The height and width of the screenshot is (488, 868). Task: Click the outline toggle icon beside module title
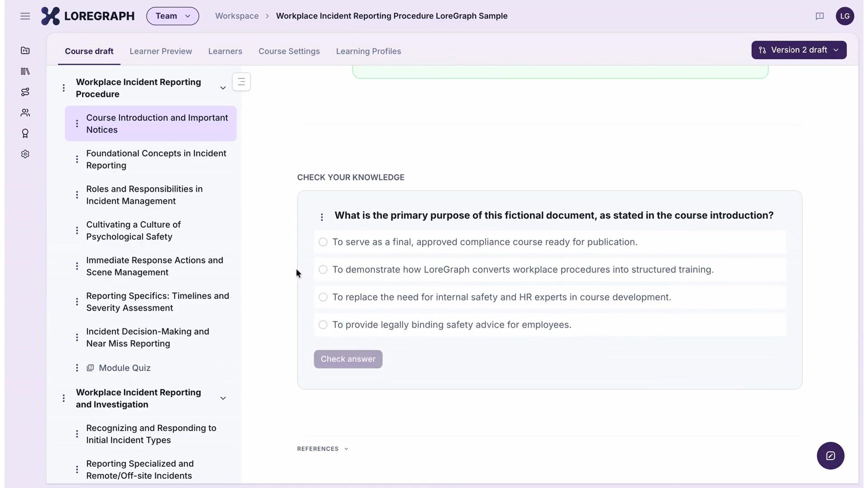241,82
